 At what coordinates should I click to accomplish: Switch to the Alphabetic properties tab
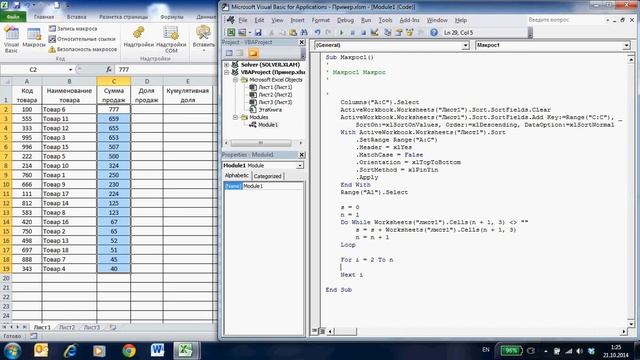coord(237,176)
